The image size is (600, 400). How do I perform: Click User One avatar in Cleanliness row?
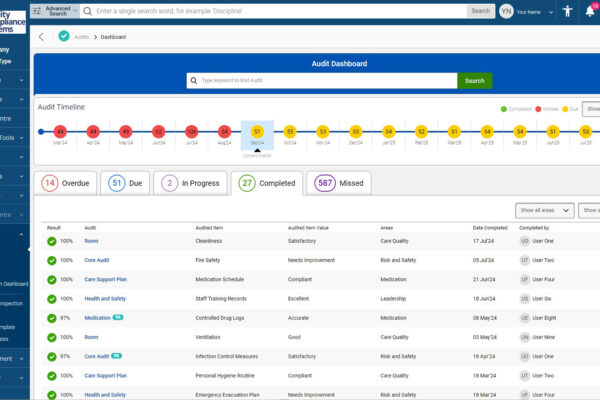tap(525, 241)
